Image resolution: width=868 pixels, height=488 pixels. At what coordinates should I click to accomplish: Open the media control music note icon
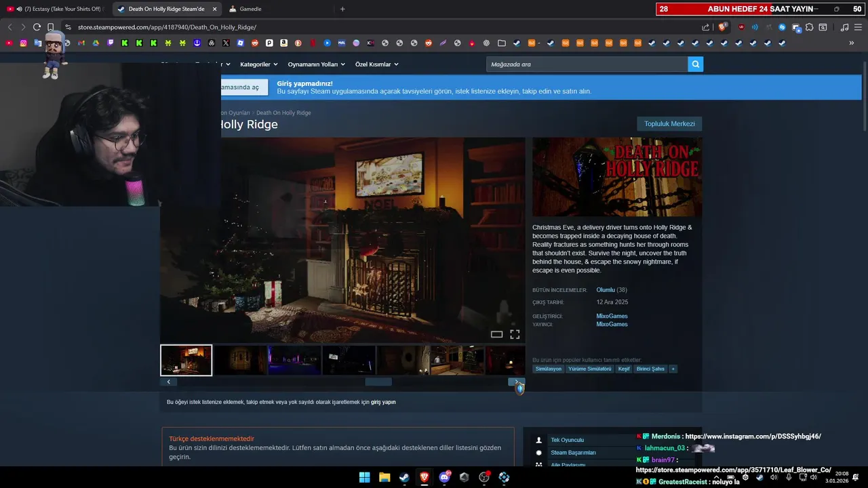[x=844, y=27]
